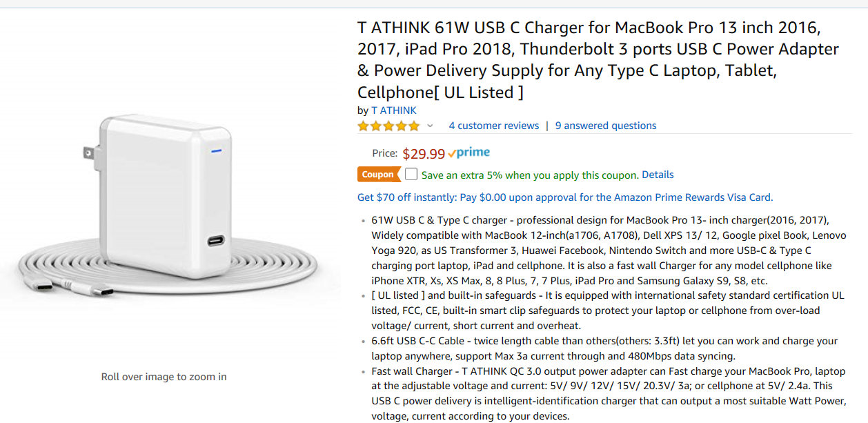Click the UL listed safeguards bullet point
The width and height of the screenshot is (868, 423).
tap(607, 311)
